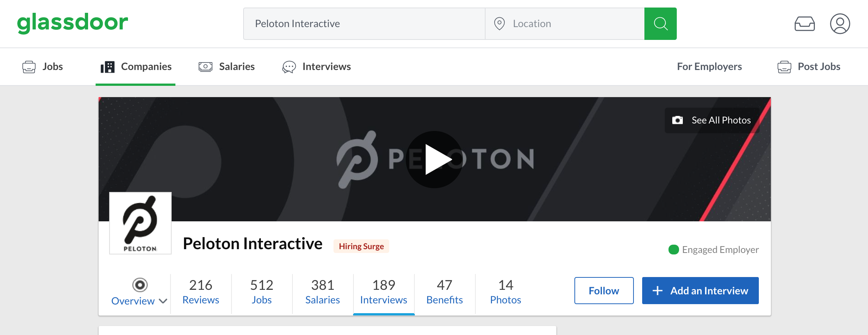Click the Jobs briefcase icon
The height and width of the screenshot is (335, 868).
29,67
